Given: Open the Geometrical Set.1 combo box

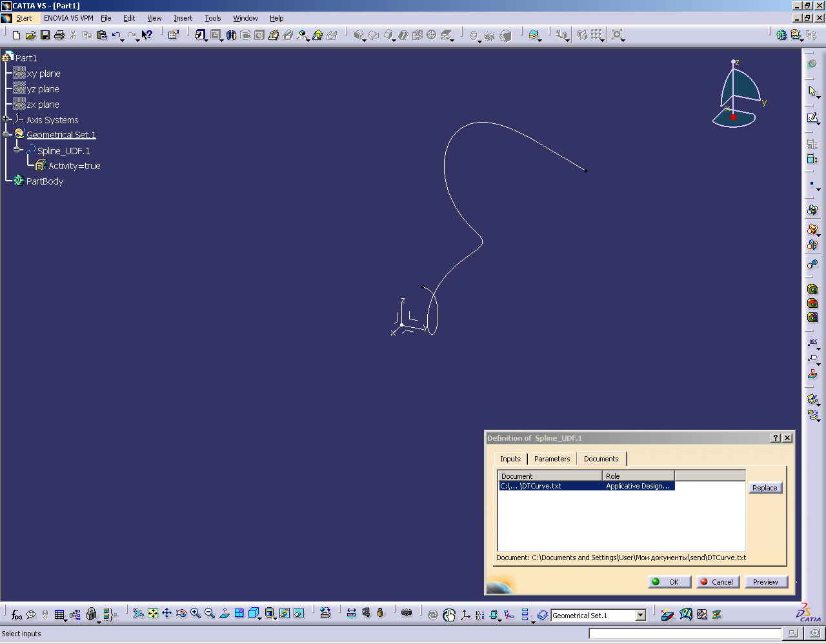Looking at the screenshot, I should point(640,616).
